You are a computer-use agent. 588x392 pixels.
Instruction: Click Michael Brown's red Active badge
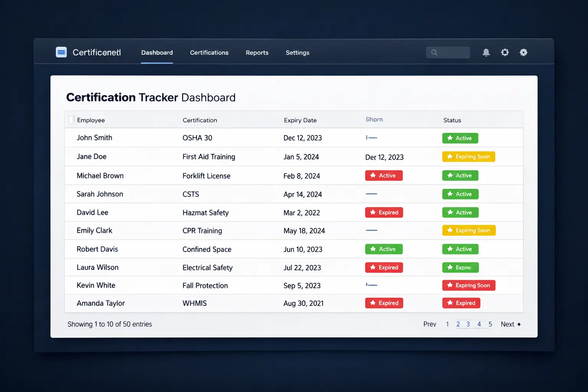click(384, 175)
